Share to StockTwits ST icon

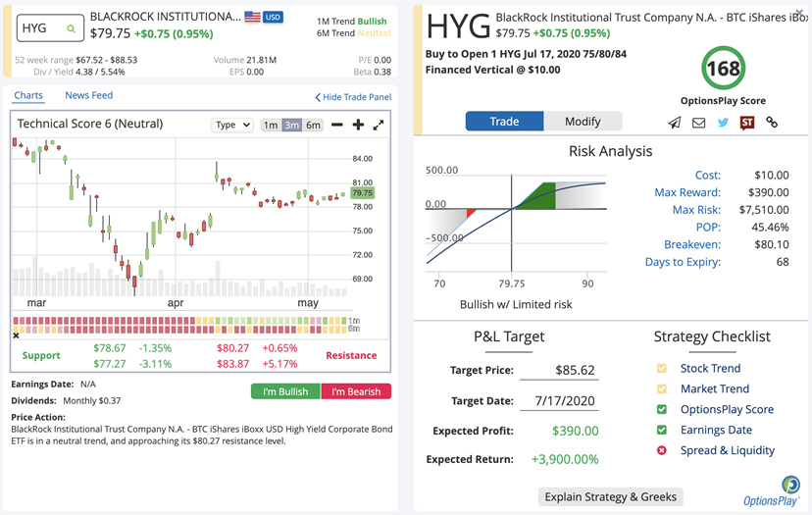point(746,123)
